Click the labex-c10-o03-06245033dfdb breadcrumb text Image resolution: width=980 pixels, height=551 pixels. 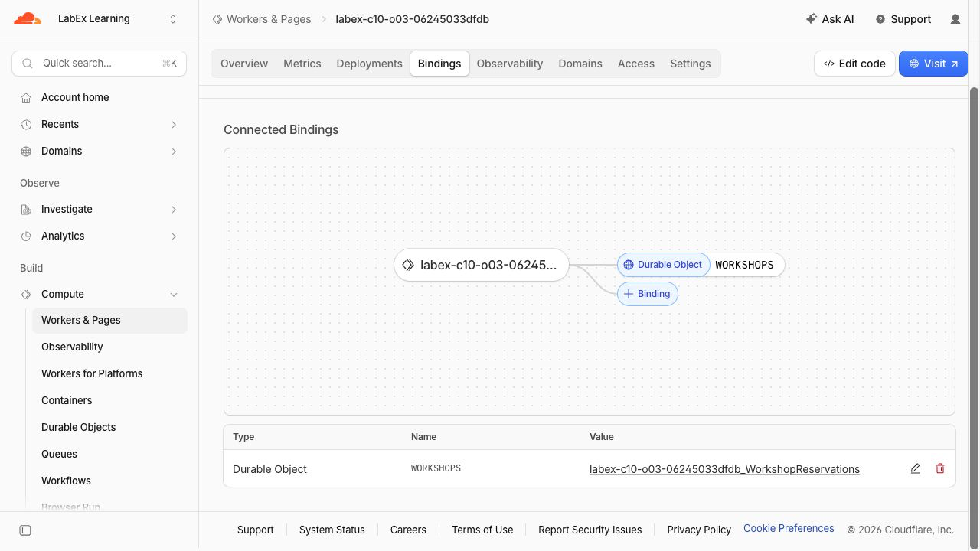pos(413,19)
